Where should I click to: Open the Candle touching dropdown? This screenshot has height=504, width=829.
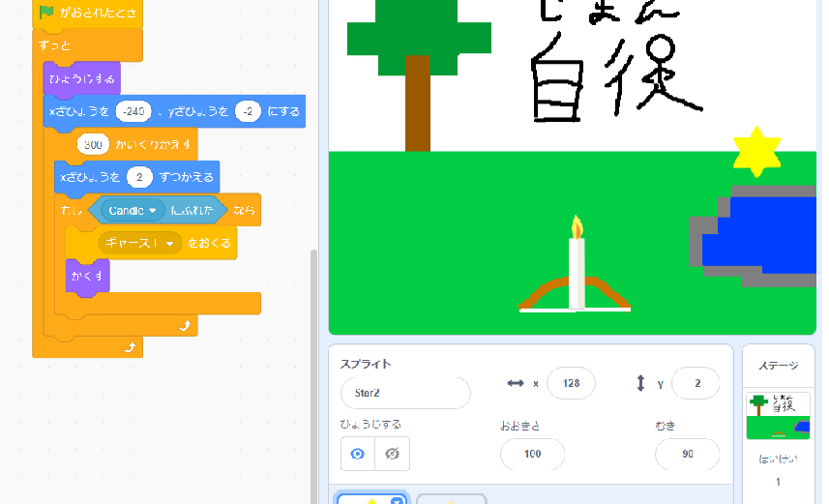(132, 211)
